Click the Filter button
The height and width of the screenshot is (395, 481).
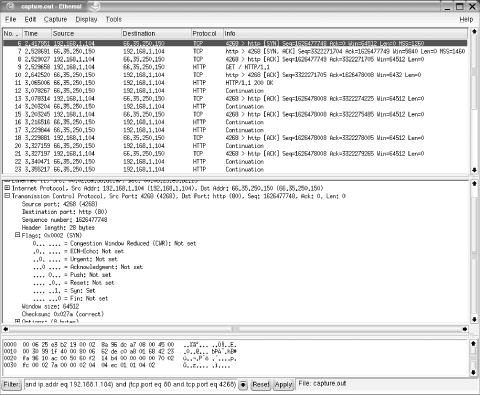(x=12, y=384)
